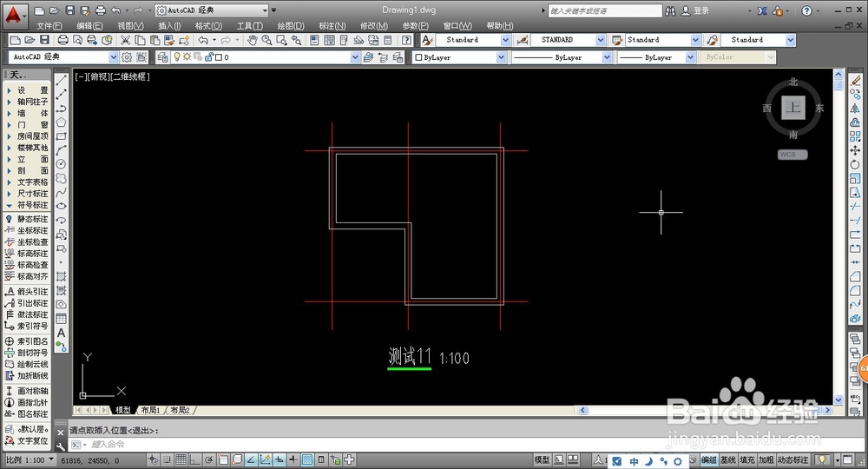Click the 上 face of ViewCube
The image size is (868, 469).
point(793,108)
